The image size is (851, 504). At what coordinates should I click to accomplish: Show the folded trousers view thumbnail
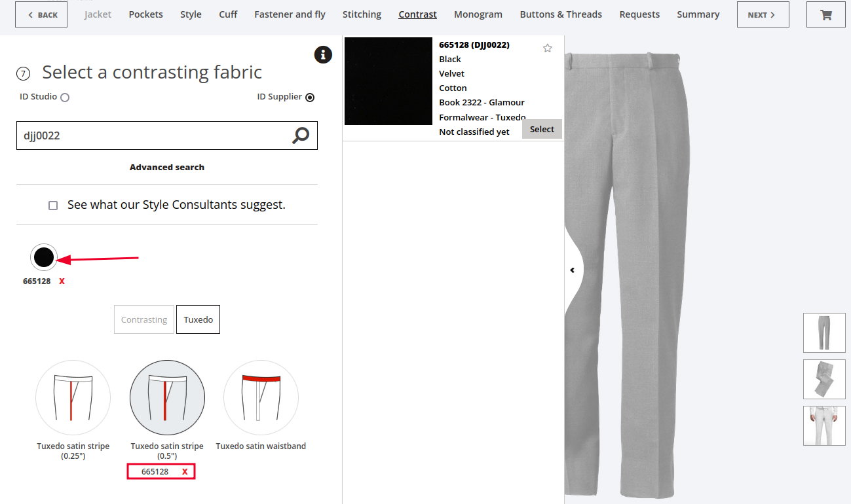click(824, 379)
